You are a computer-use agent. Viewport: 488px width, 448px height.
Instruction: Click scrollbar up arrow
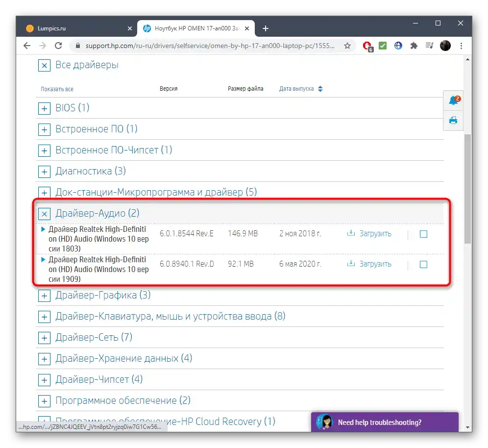tap(467, 59)
